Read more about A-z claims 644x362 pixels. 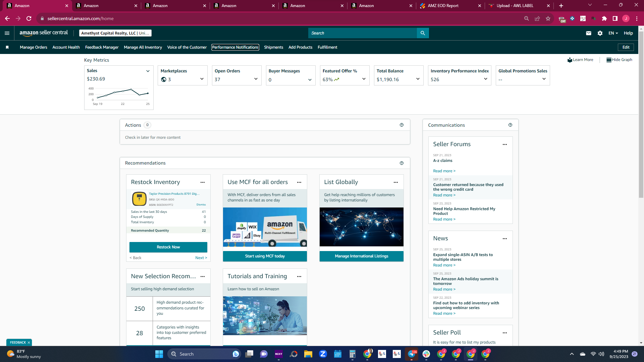click(x=444, y=171)
